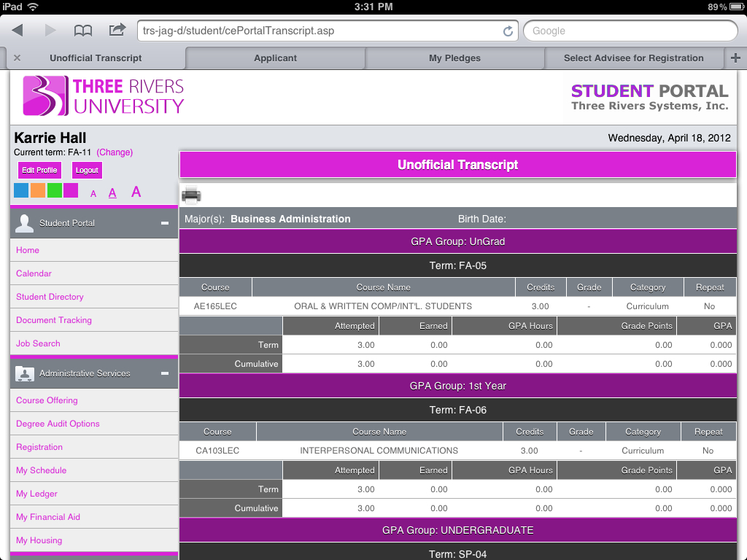Switch to the My Pledges tab
This screenshot has width=747, height=560.
tap(454, 58)
